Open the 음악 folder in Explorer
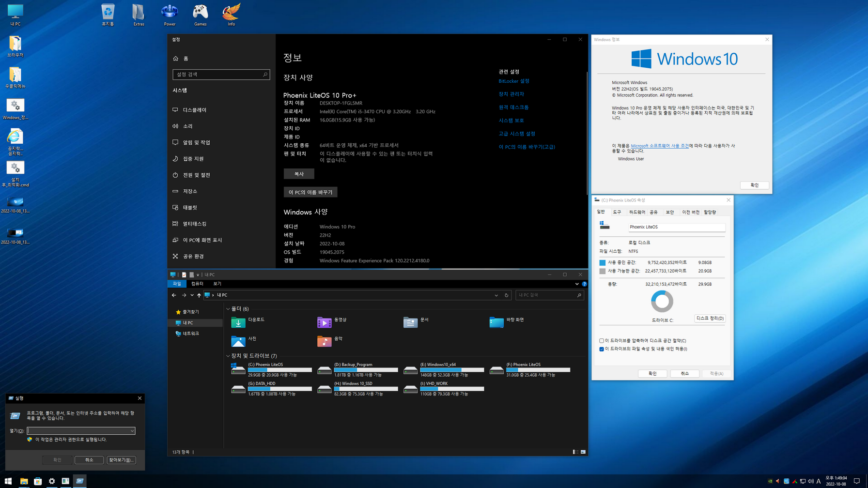Screen dimensions: 868x488 click(x=330, y=341)
